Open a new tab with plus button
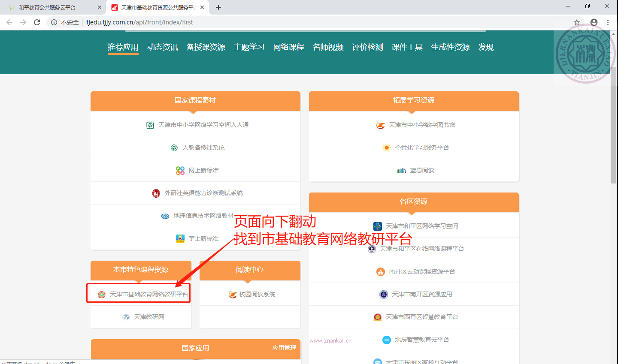The image size is (618, 364). point(218,7)
